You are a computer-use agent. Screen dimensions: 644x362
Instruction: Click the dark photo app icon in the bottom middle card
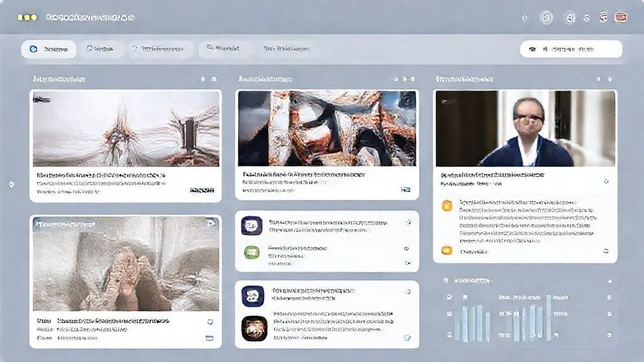pyautogui.click(x=254, y=328)
